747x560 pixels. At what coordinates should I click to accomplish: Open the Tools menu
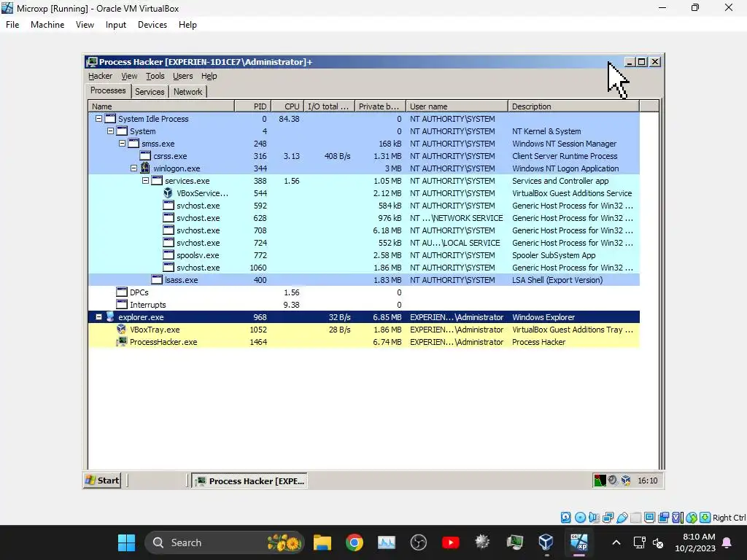click(x=155, y=76)
